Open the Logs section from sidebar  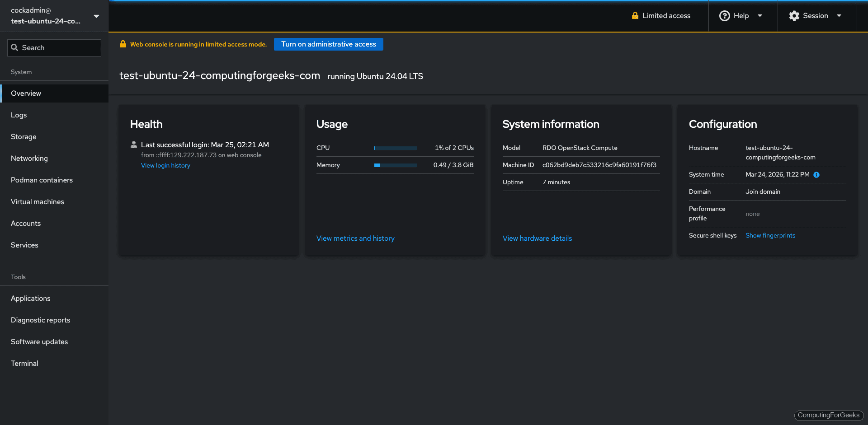pos(19,115)
